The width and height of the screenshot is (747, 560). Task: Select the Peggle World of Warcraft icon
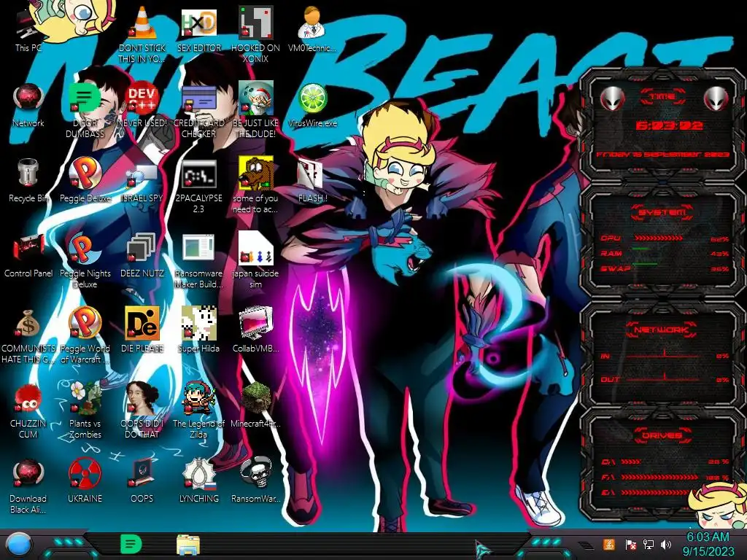85,335
